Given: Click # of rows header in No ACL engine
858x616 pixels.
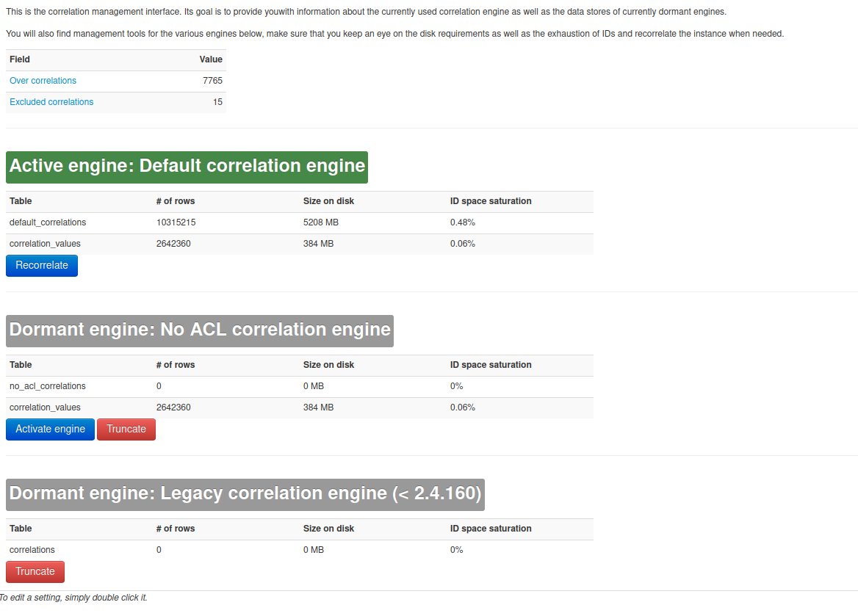Looking at the screenshot, I should pyautogui.click(x=175, y=364).
